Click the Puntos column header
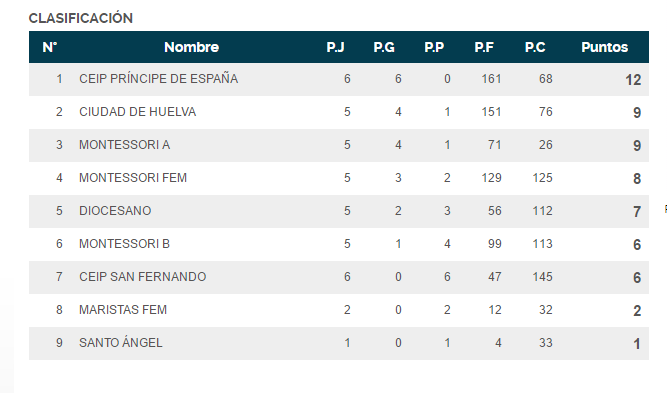667x393 pixels. coord(604,47)
